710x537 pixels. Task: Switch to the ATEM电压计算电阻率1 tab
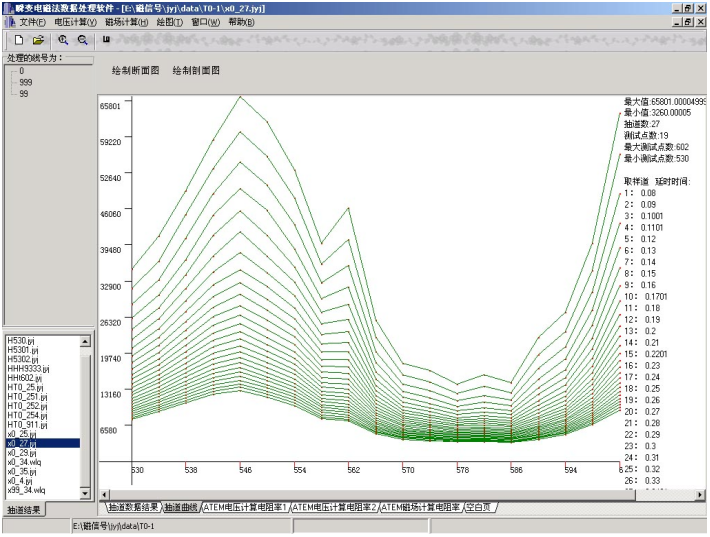pyautogui.click(x=245, y=508)
